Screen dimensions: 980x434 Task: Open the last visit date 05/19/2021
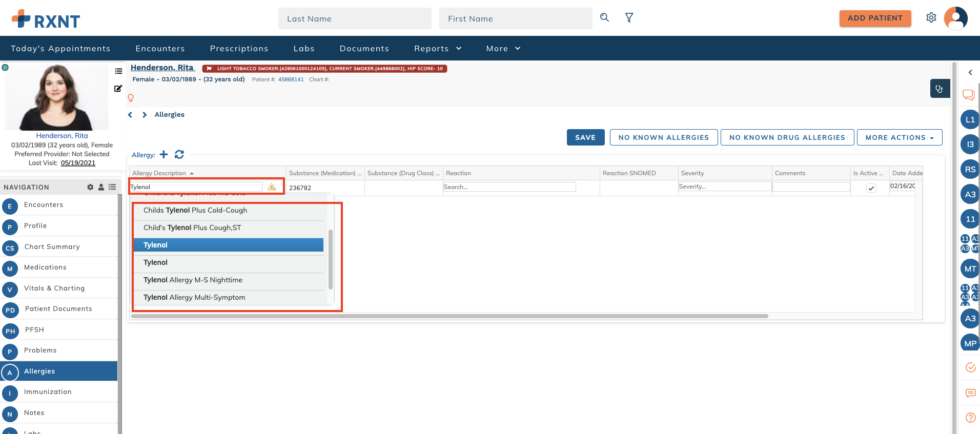click(x=78, y=163)
